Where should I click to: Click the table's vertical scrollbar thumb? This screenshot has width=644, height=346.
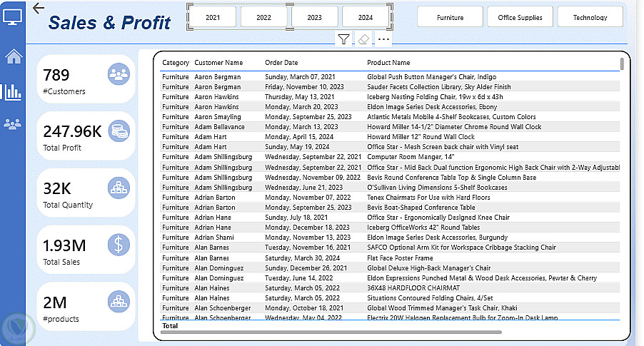(622, 64)
